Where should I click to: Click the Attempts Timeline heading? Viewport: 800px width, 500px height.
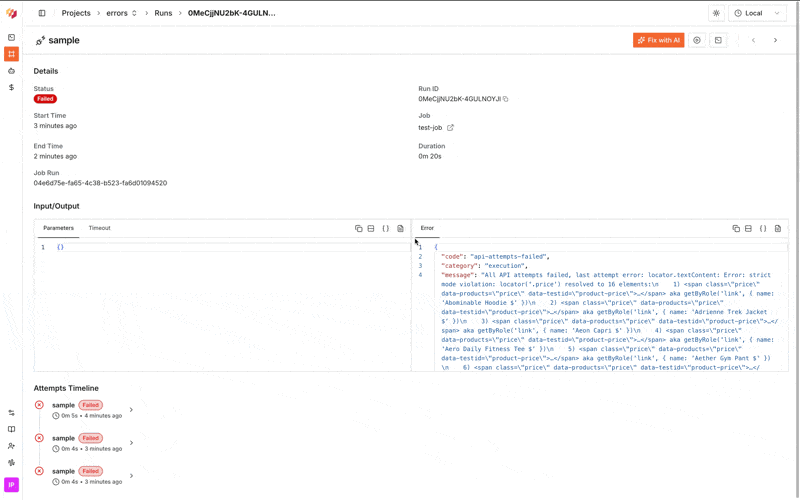[x=66, y=388]
